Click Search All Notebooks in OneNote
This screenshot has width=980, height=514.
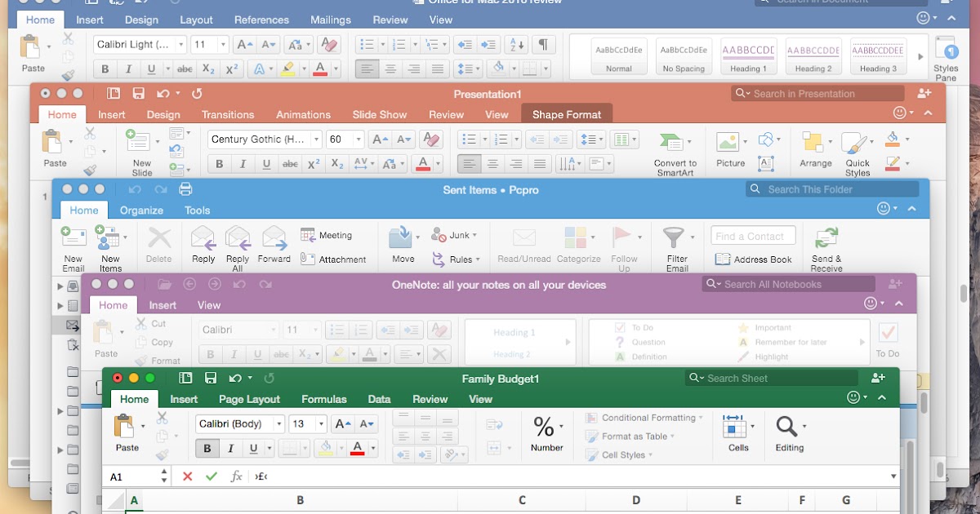click(788, 284)
